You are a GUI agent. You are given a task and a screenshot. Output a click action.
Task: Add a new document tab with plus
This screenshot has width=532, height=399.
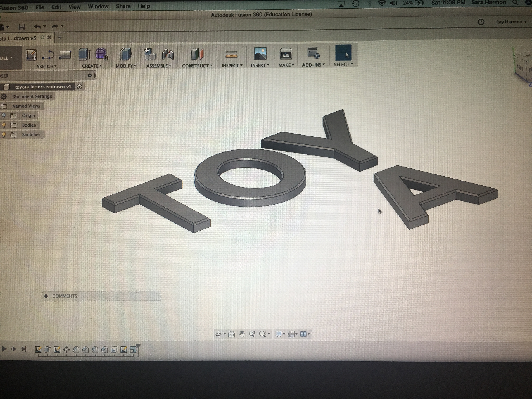60,37
